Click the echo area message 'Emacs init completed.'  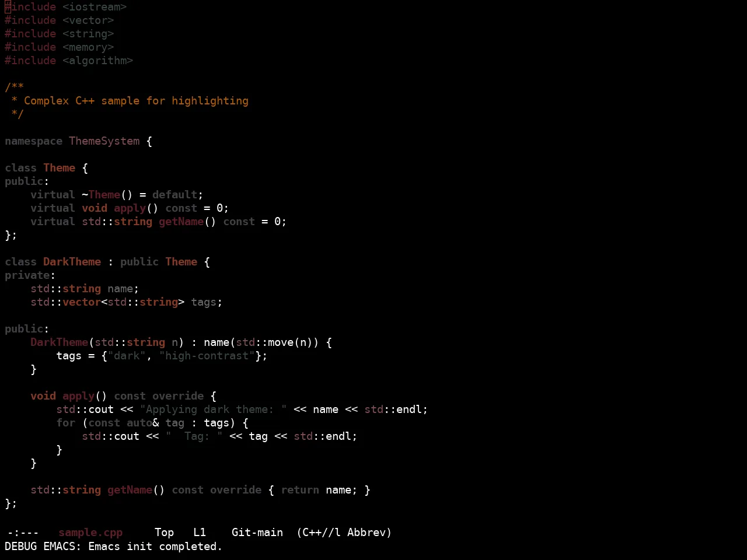(155, 547)
